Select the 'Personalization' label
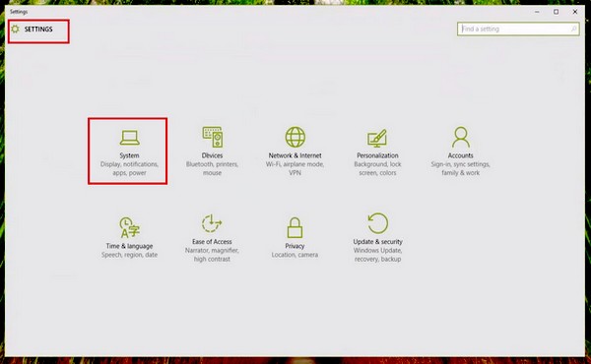The image size is (591, 364). click(x=377, y=155)
